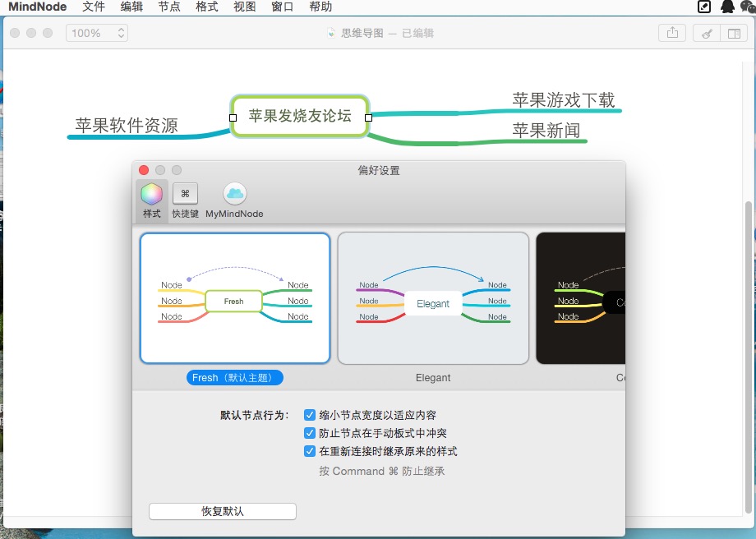756x539 pixels.
Task: Click the share icon in toolbar
Action: pos(672,33)
